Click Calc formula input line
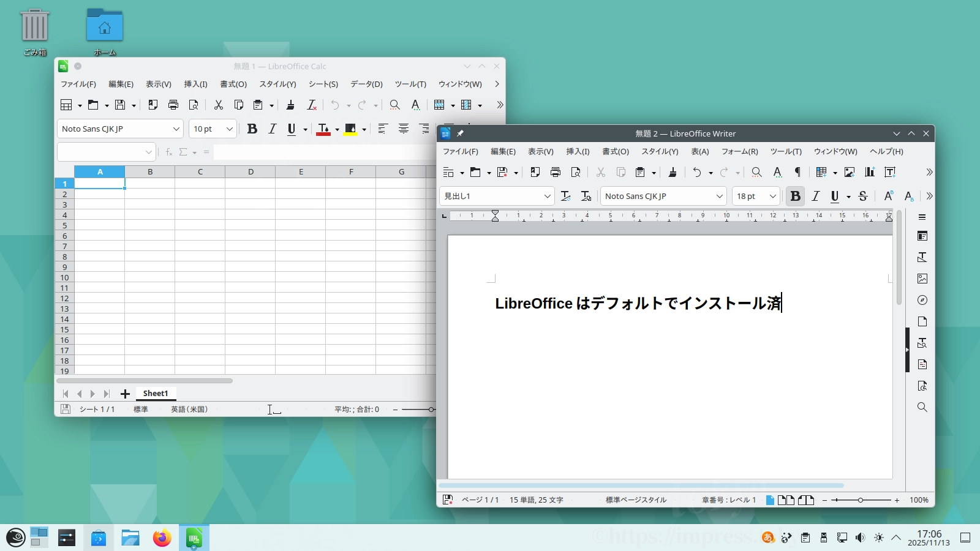This screenshot has height=551, width=980. 325,152
